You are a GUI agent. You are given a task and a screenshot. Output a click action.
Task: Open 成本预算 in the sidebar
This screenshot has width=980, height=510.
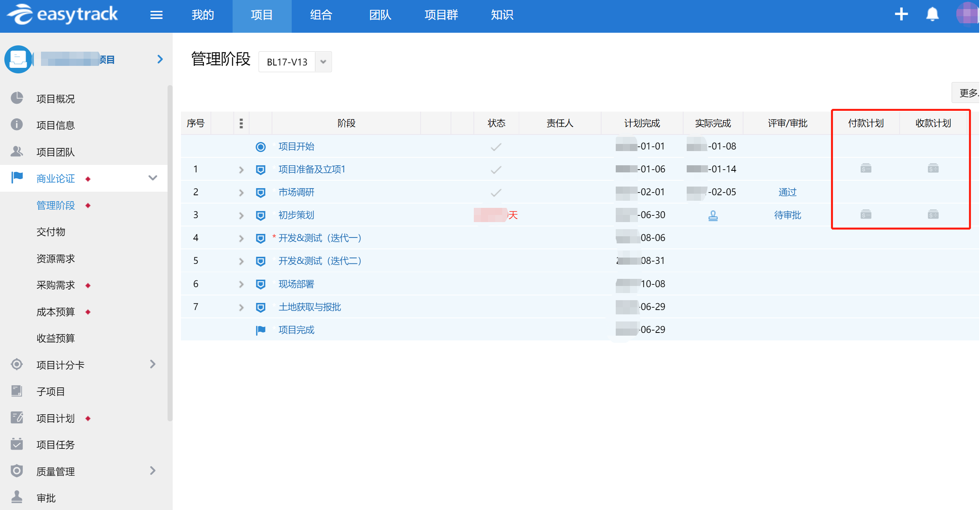point(56,312)
